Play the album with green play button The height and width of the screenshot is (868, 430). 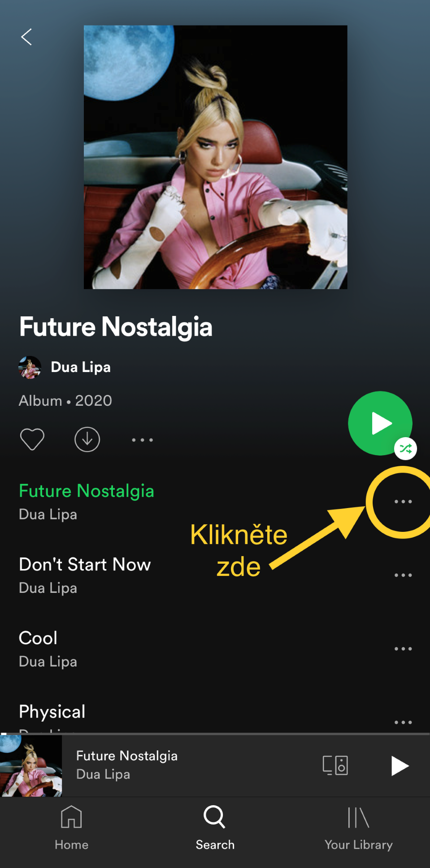pyautogui.click(x=380, y=423)
